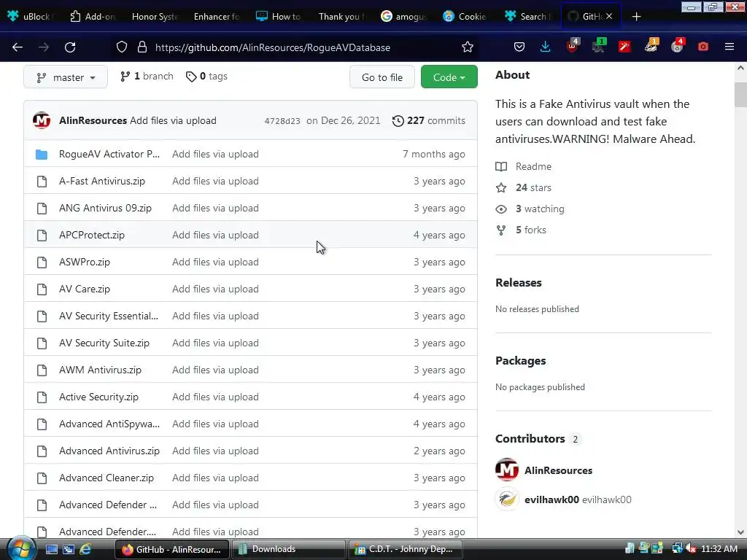Click the page vertical scrollbar thumb
Screen dimensions: 747x560
[x=740, y=95]
